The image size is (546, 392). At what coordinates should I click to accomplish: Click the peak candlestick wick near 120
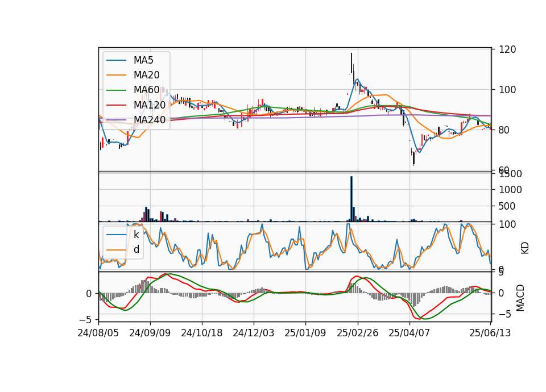[x=351, y=62]
